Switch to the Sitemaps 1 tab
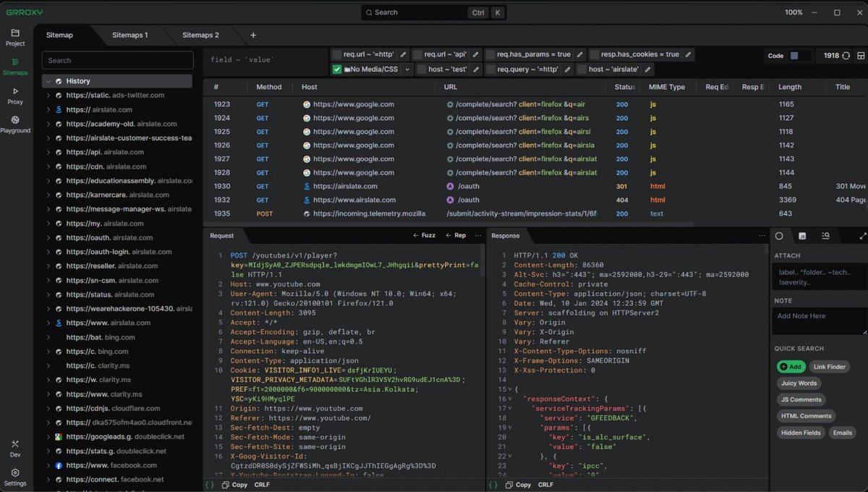 click(130, 35)
